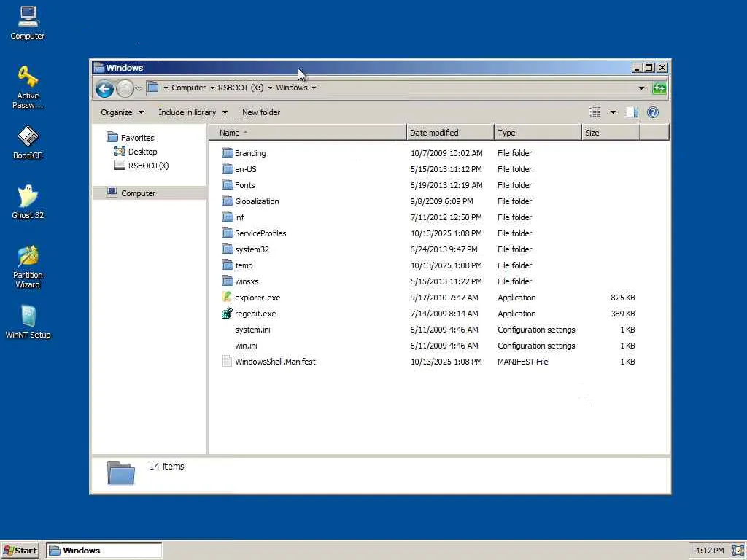Change view using the view icon
This screenshot has width=747, height=560.
click(595, 112)
